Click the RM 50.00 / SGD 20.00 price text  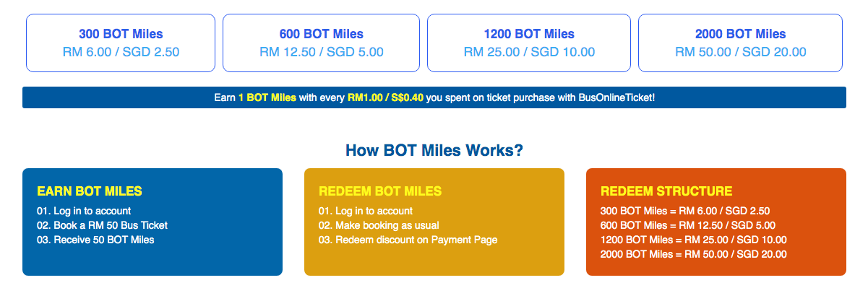pyautogui.click(x=740, y=52)
